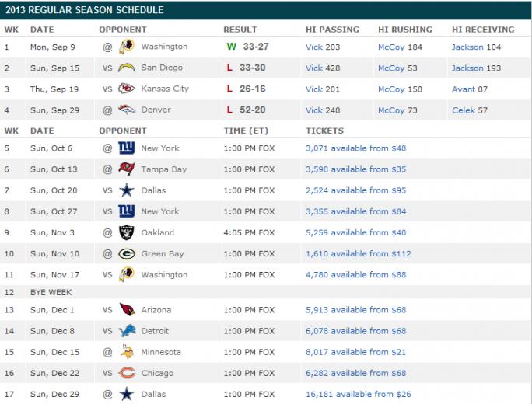Click the HI RECEIVING column header

pos(483,30)
